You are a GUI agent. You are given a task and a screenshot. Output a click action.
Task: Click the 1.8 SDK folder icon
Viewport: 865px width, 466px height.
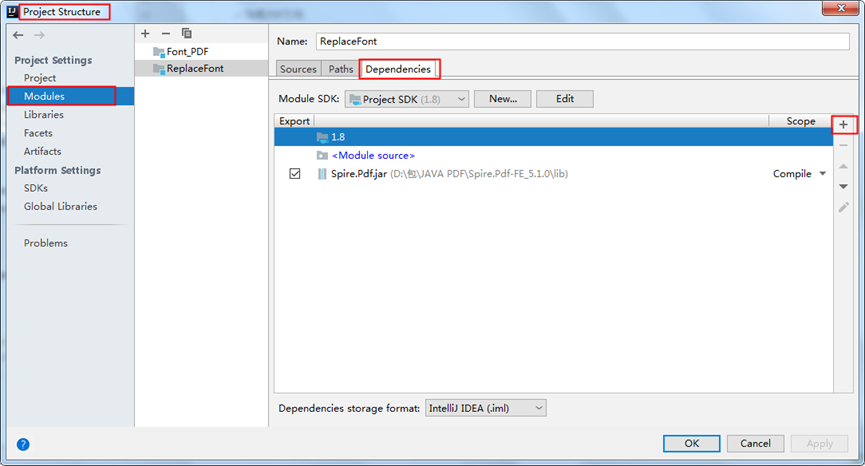pos(322,137)
